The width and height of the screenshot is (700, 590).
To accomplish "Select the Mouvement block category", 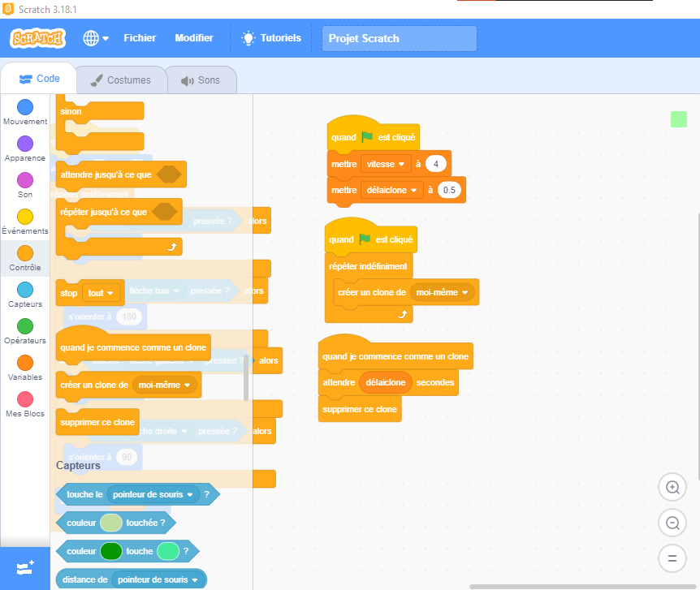I will [25, 112].
